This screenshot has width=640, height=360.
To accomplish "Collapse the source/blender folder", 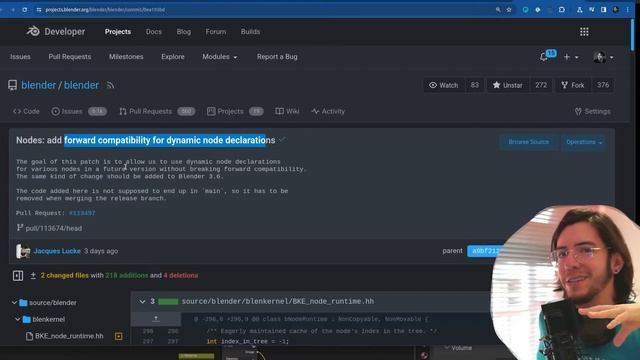I will (x=14, y=302).
